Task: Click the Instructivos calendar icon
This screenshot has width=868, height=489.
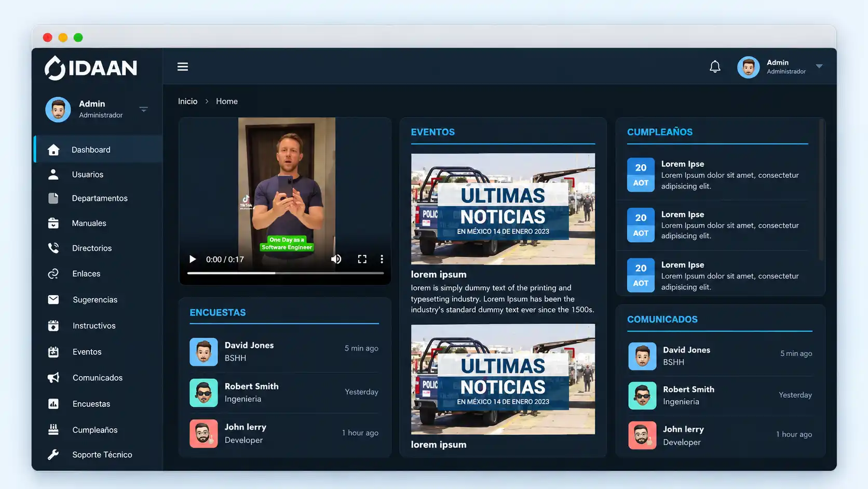Action: [53, 325]
